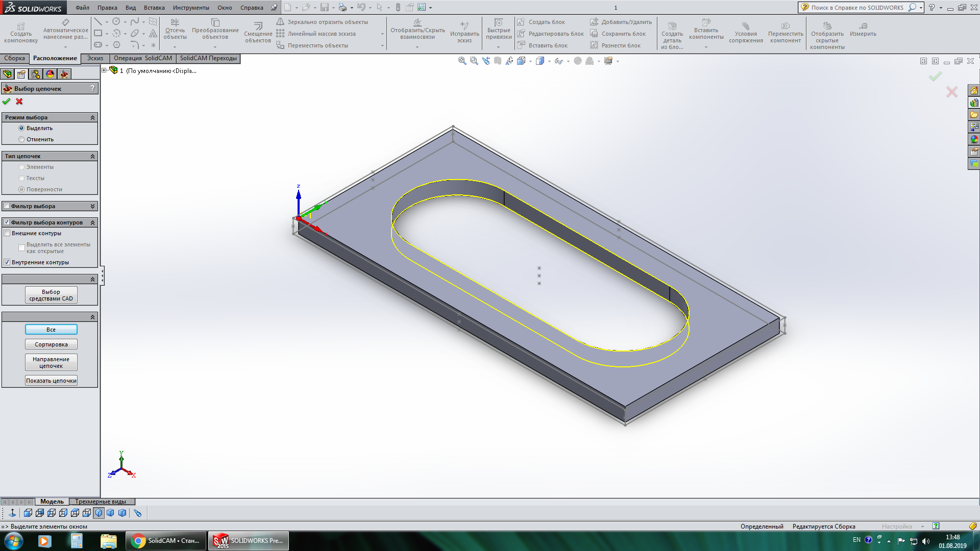Enable 'Внешние контуры' checkbox

coord(7,233)
